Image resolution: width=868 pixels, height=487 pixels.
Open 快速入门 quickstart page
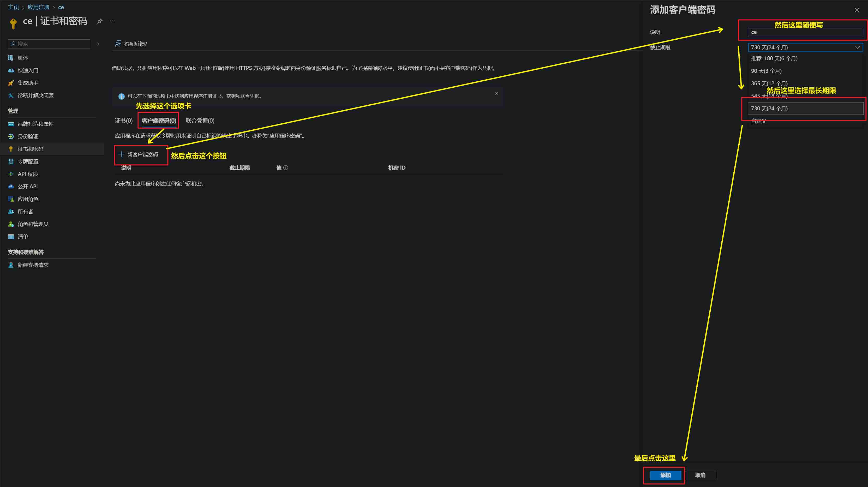(x=28, y=70)
